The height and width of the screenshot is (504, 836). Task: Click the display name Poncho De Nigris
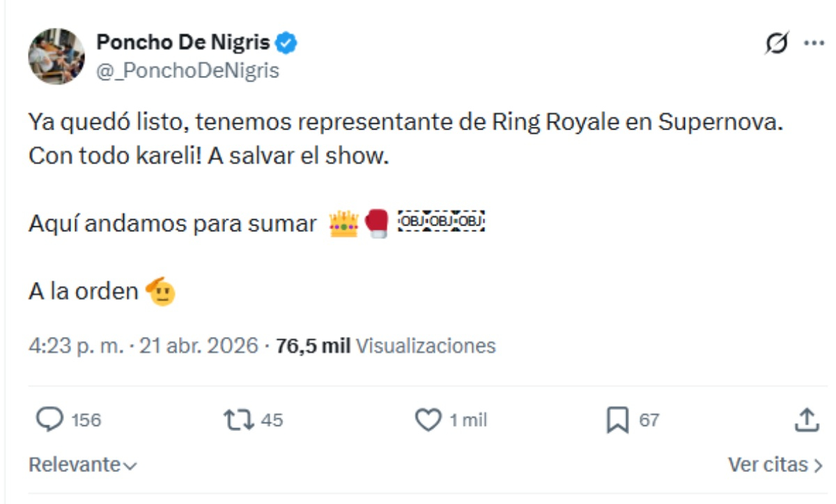coord(183,42)
